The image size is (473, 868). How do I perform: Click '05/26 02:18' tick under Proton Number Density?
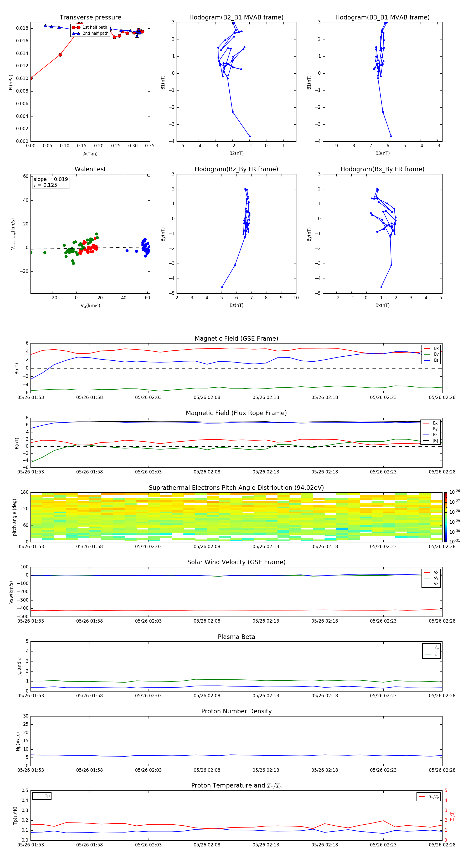click(325, 770)
